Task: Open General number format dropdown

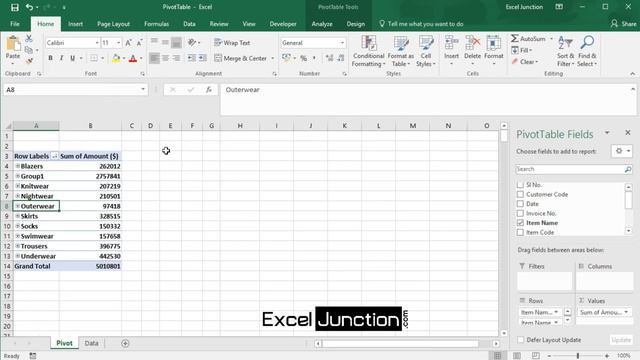Action: point(342,42)
